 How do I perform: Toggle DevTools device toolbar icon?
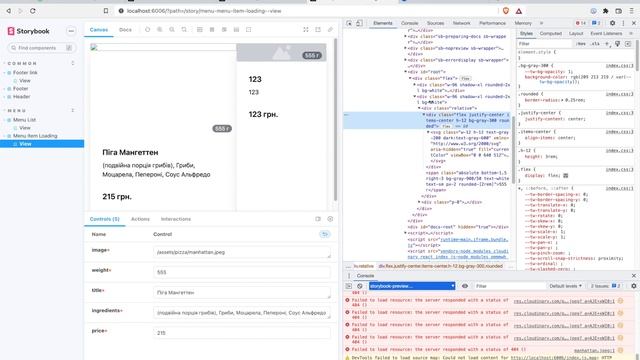tap(359, 23)
